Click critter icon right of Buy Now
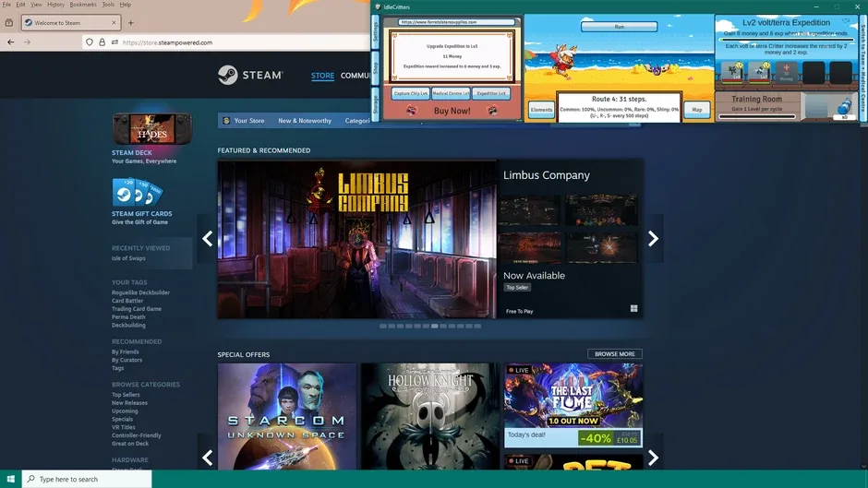 point(492,111)
